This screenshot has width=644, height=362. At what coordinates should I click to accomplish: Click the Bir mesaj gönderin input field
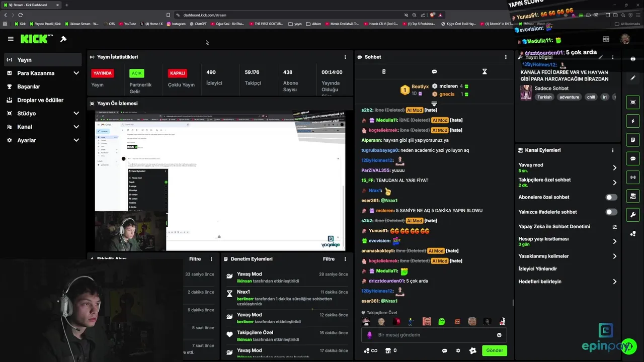point(434,335)
